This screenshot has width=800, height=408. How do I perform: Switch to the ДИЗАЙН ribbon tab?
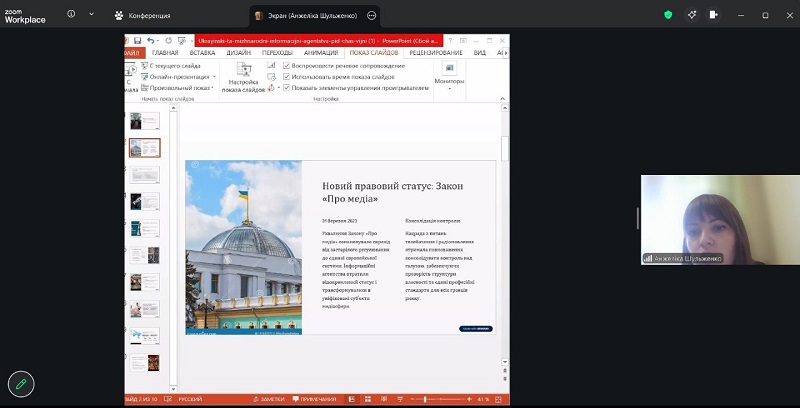(x=238, y=53)
